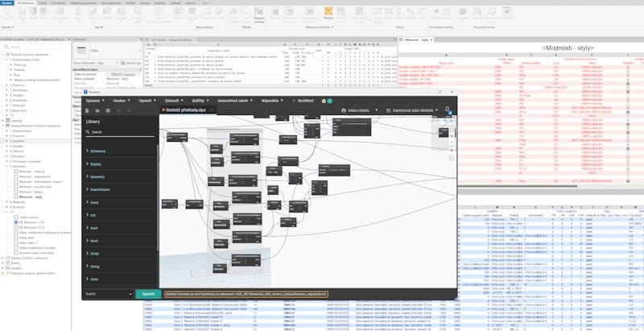Open the Zobrazit menu in Dynamo
Screen dimensions: 644x331
(173, 101)
